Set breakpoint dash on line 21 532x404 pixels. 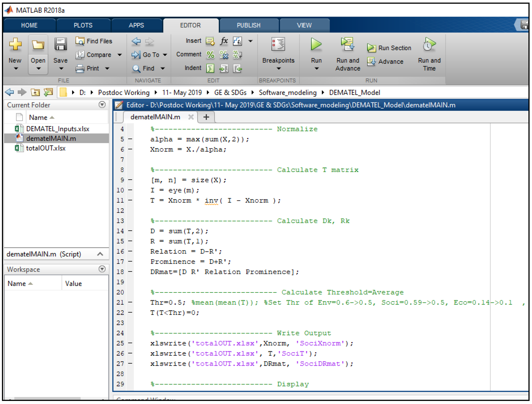pyautogui.click(x=130, y=302)
